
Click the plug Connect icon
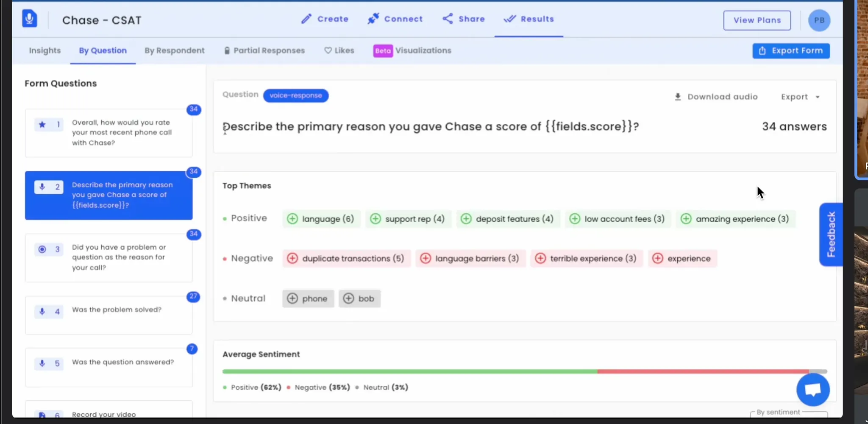[373, 19]
